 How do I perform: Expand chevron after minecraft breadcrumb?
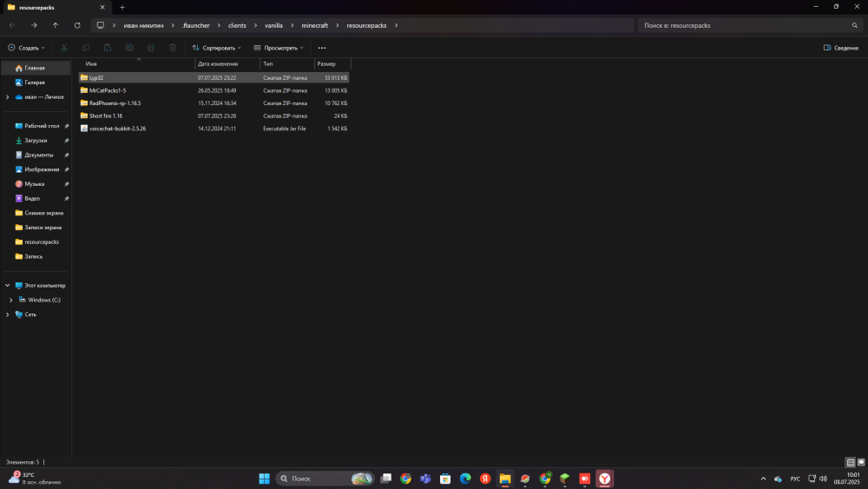(337, 25)
